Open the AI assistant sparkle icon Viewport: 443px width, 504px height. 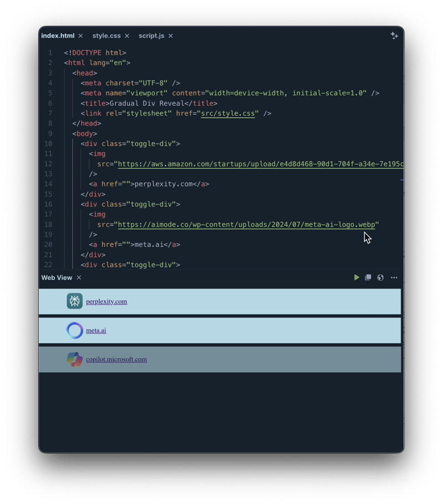(x=394, y=35)
